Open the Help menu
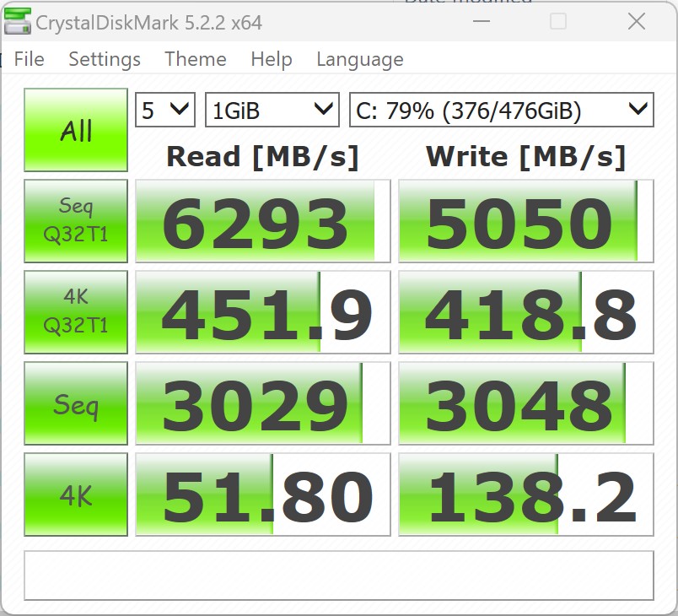Screen dimensions: 678x616 [272, 59]
